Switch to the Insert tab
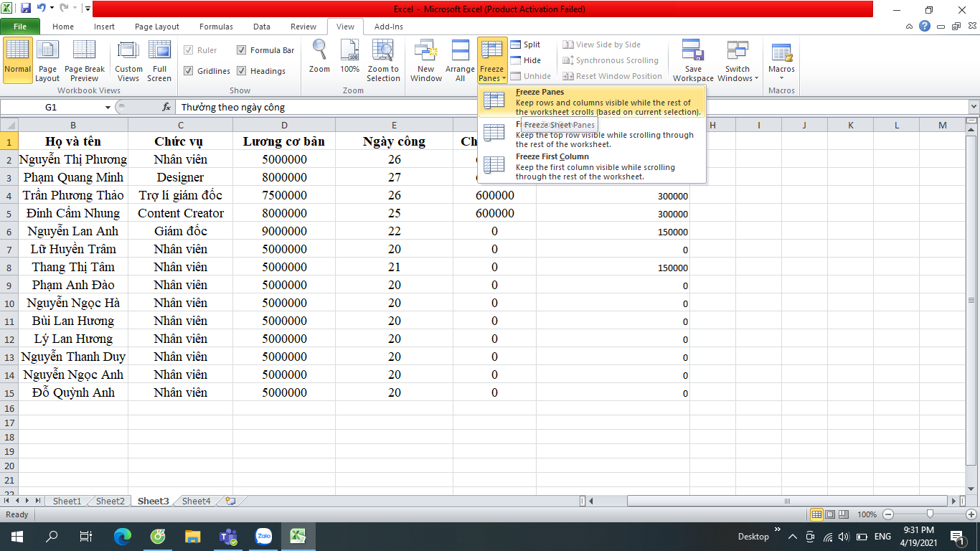This screenshot has height=551, width=980. pyautogui.click(x=104, y=27)
